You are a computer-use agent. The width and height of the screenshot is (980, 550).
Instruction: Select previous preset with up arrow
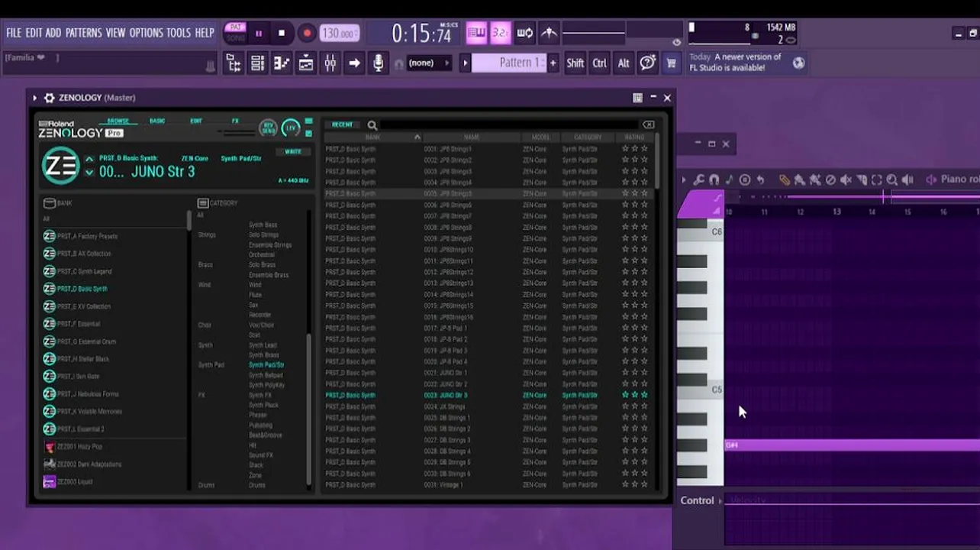pos(89,159)
